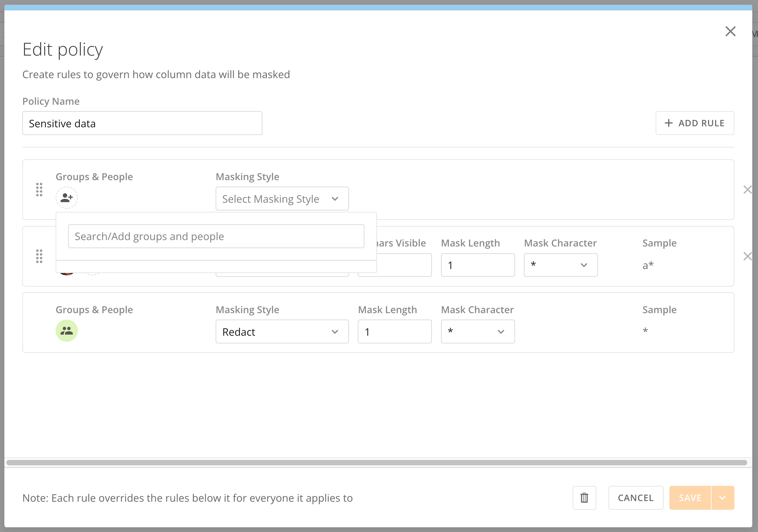Remove the second rule with its X icon
Screen dimensions: 758x532
[x=747, y=256]
